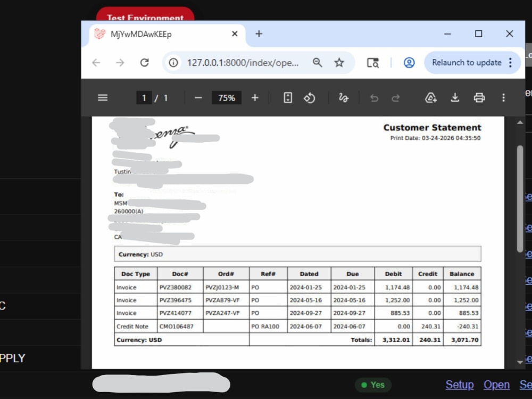Zoom out with the minus button

point(198,98)
